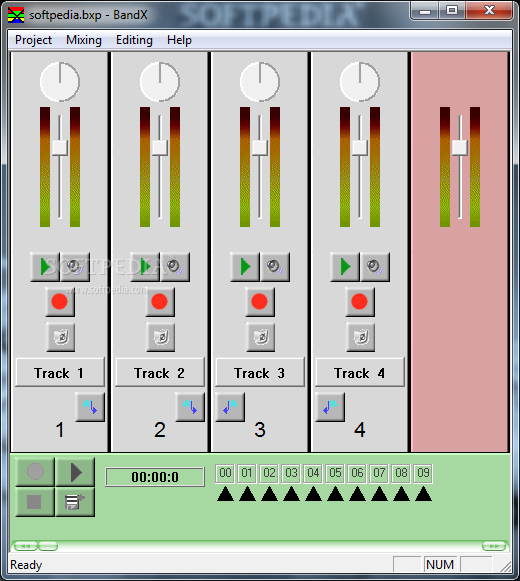The width and height of the screenshot is (520, 581).
Task: Play Track 1 with green arrow
Action: (x=45, y=267)
